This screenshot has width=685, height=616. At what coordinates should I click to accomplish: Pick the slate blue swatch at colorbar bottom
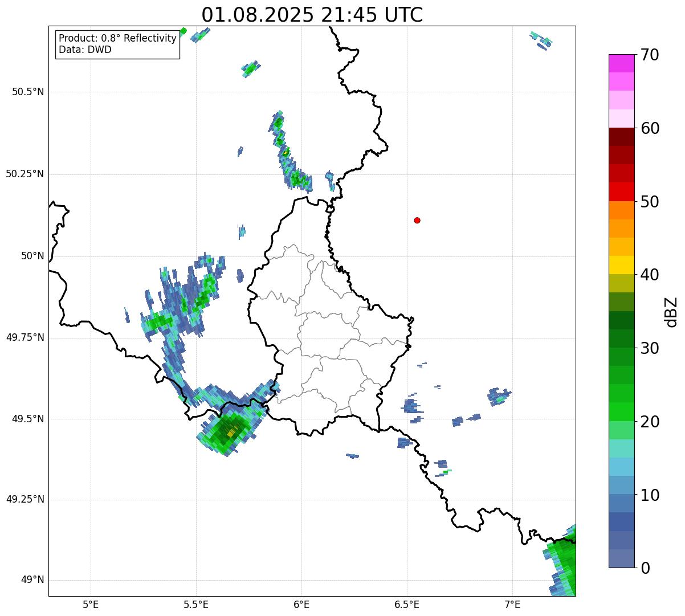pyautogui.click(x=621, y=558)
